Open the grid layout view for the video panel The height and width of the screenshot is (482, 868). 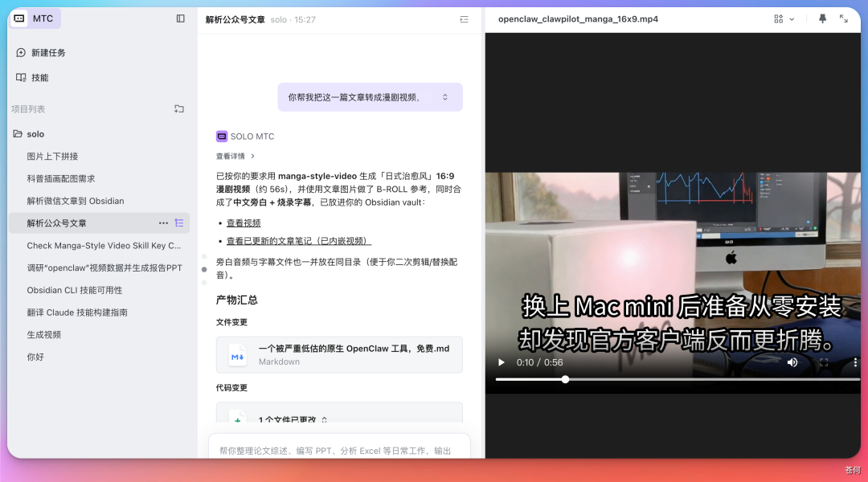pyautogui.click(x=777, y=18)
